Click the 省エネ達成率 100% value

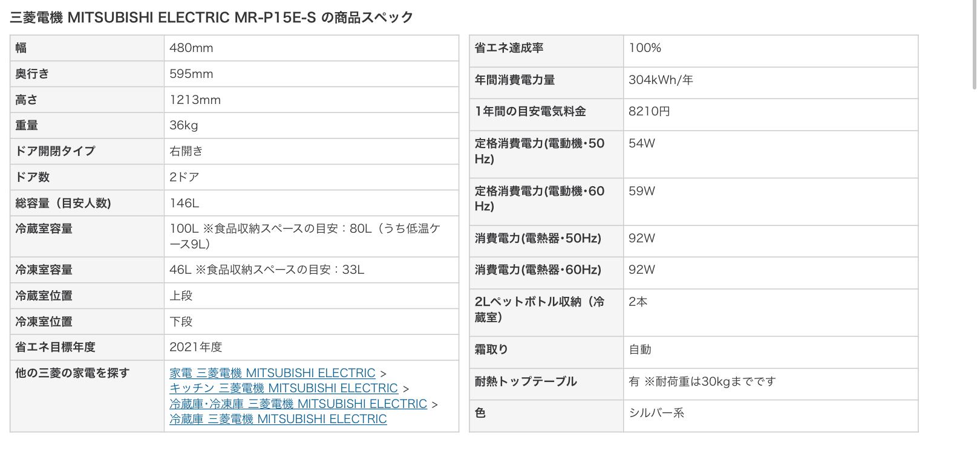[x=645, y=48]
